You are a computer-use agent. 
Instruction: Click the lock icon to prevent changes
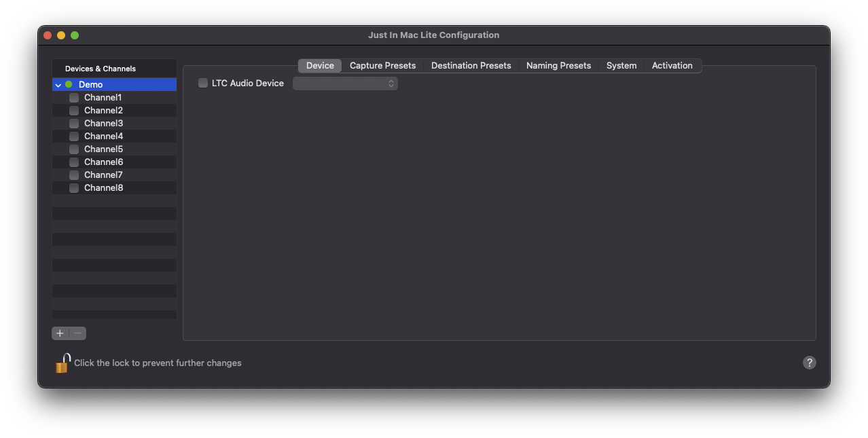(62, 363)
